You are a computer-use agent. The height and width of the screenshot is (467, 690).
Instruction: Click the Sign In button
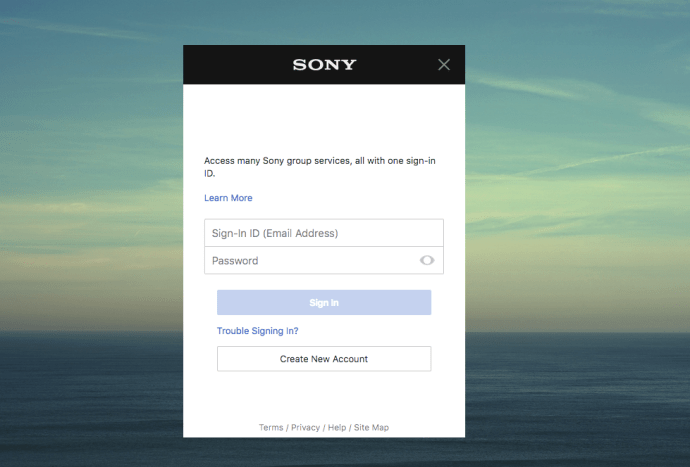(324, 302)
